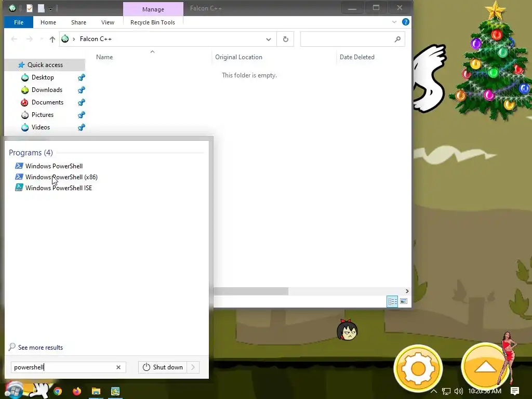Image resolution: width=532 pixels, height=399 pixels.
Task: Open the View ribbon tab
Action: (x=108, y=22)
